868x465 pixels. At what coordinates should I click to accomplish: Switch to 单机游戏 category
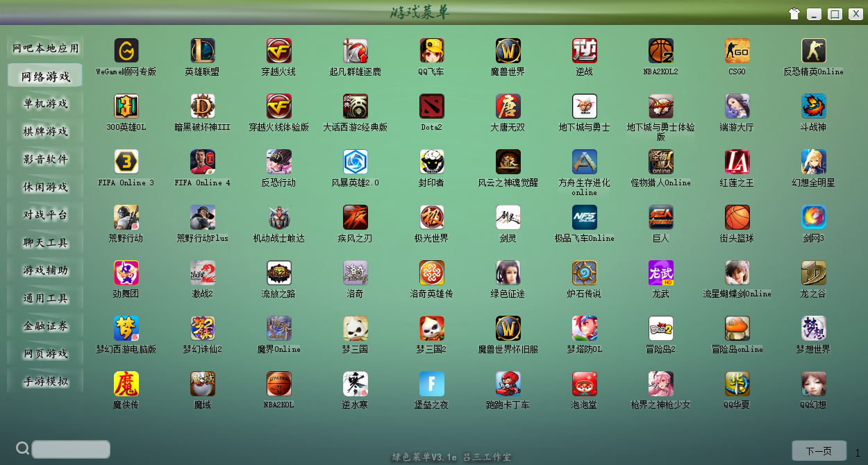click(x=46, y=103)
